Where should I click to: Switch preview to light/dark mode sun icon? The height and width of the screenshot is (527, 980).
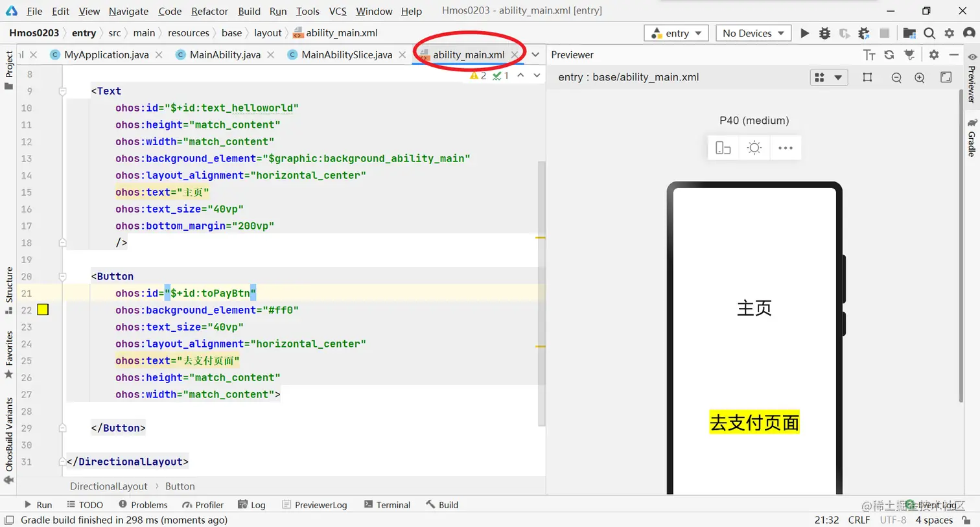(754, 148)
